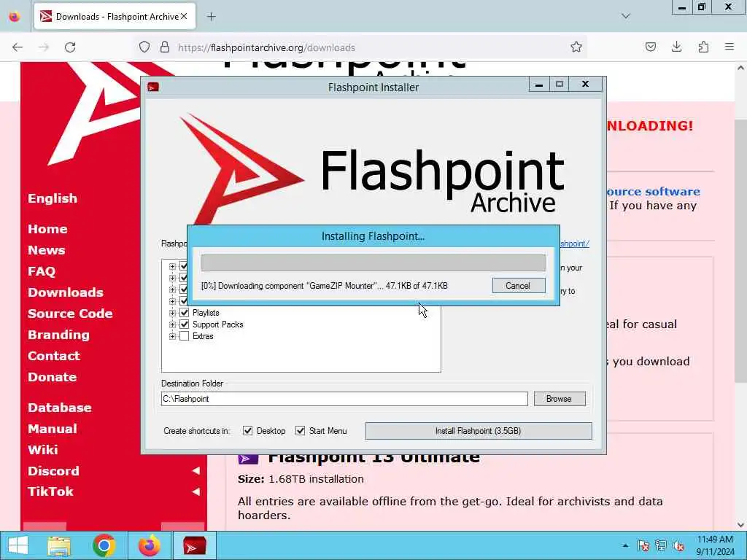
Task: Browse for a destination folder
Action: point(560,399)
